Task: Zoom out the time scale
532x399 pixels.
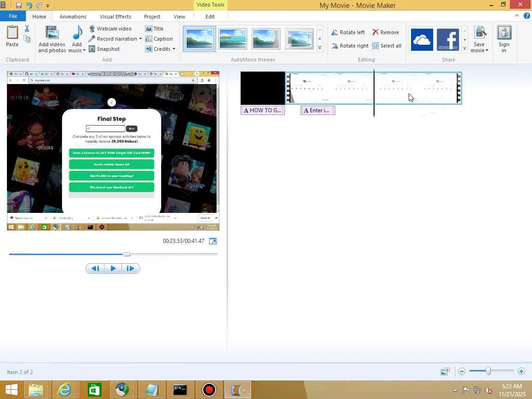Action: (x=461, y=371)
